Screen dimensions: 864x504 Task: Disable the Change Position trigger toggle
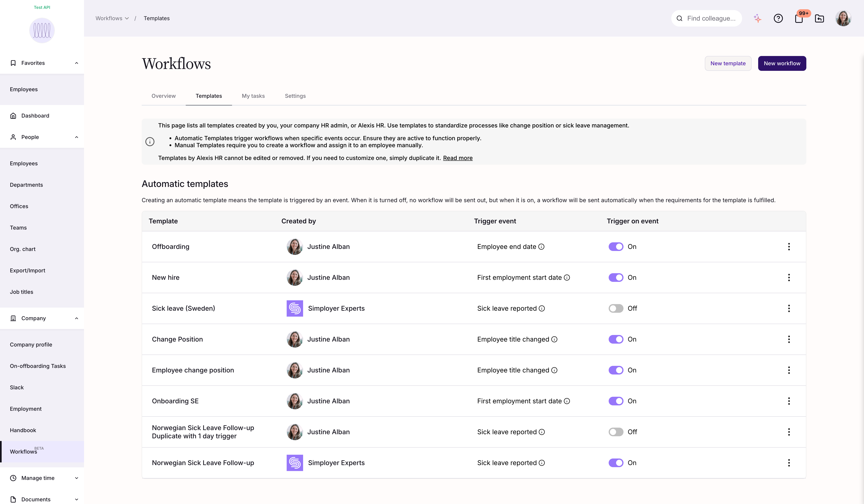tap(616, 339)
